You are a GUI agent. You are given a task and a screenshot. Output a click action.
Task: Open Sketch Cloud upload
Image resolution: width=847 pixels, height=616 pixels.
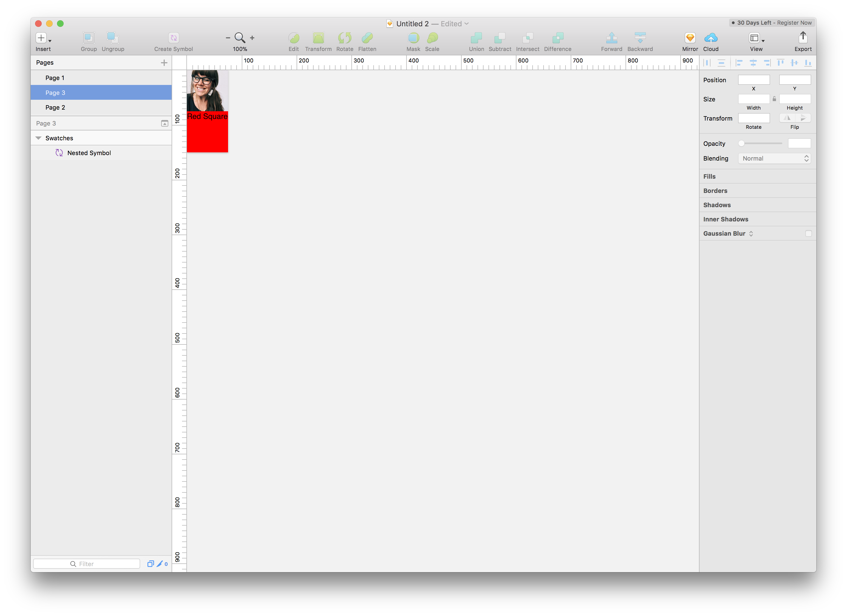point(711,38)
